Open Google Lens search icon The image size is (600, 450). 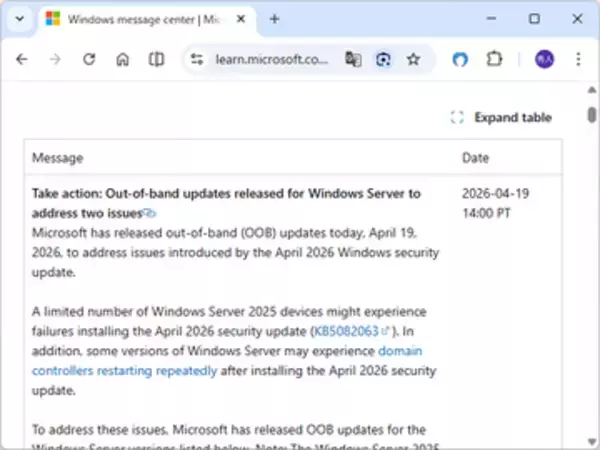coord(383,59)
